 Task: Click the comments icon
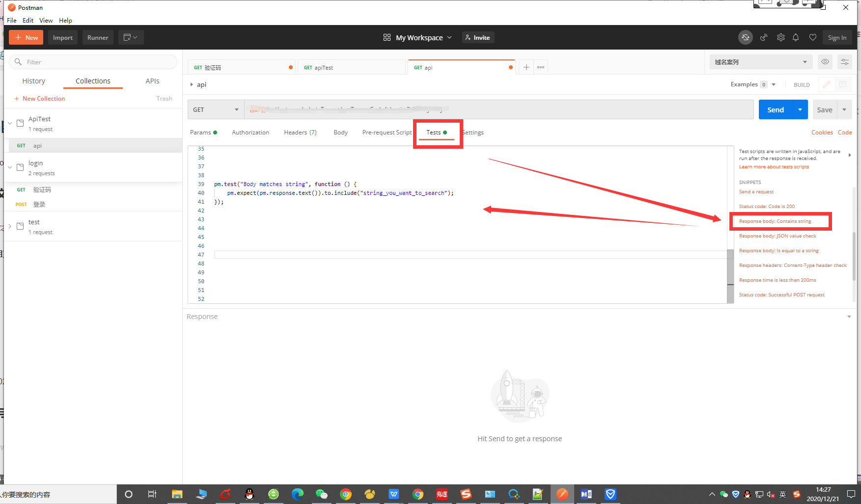click(x=843, y=84)
